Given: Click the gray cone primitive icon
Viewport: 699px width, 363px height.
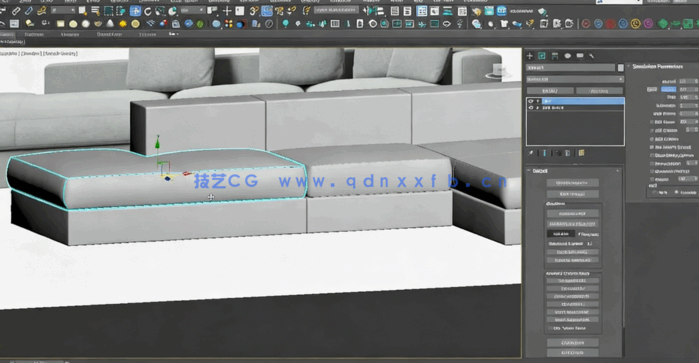Looking at the screenshot, I should (110, 24).
